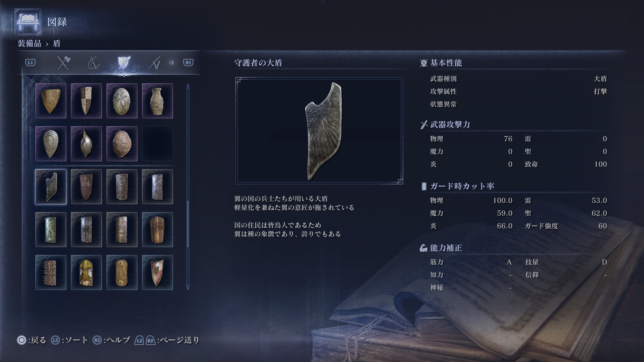The image size is (644, 362).
Task: Select the golden tree emblem greatshield
Action: 86,273
